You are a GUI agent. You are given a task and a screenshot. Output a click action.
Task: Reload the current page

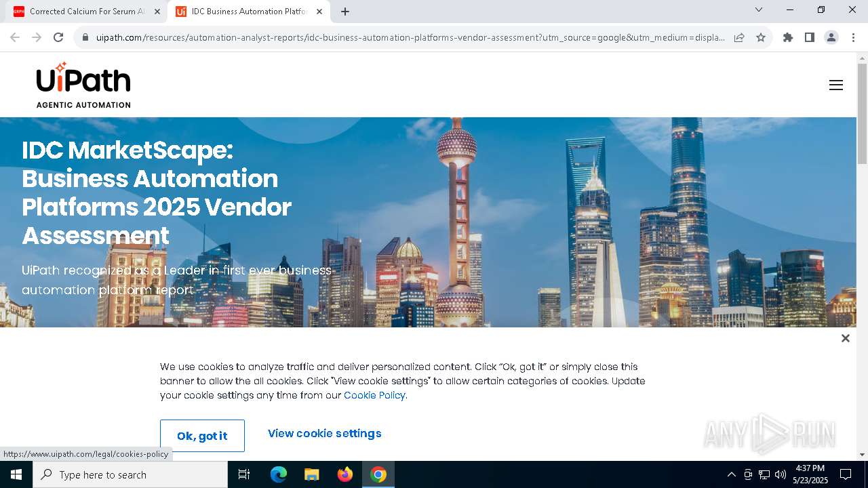point(58,37)
